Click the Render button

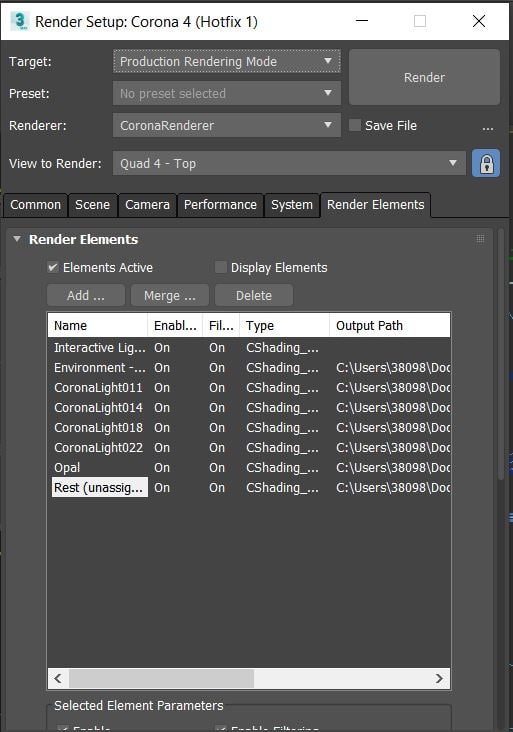coord(424,77)
